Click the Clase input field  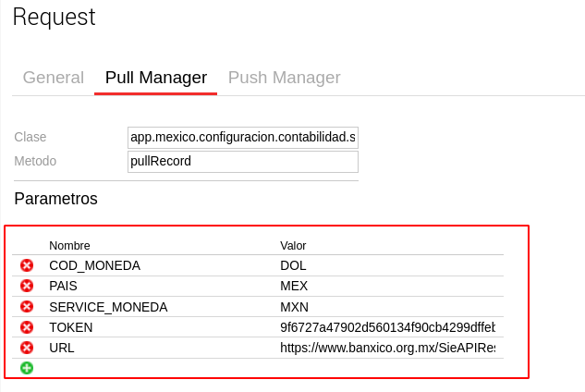coord(242,137)
